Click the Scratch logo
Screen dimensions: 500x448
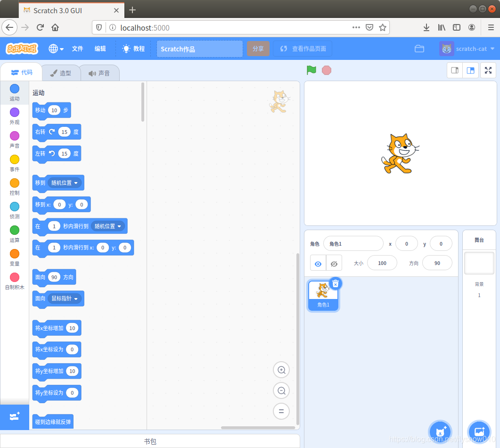tap(22, 49)
